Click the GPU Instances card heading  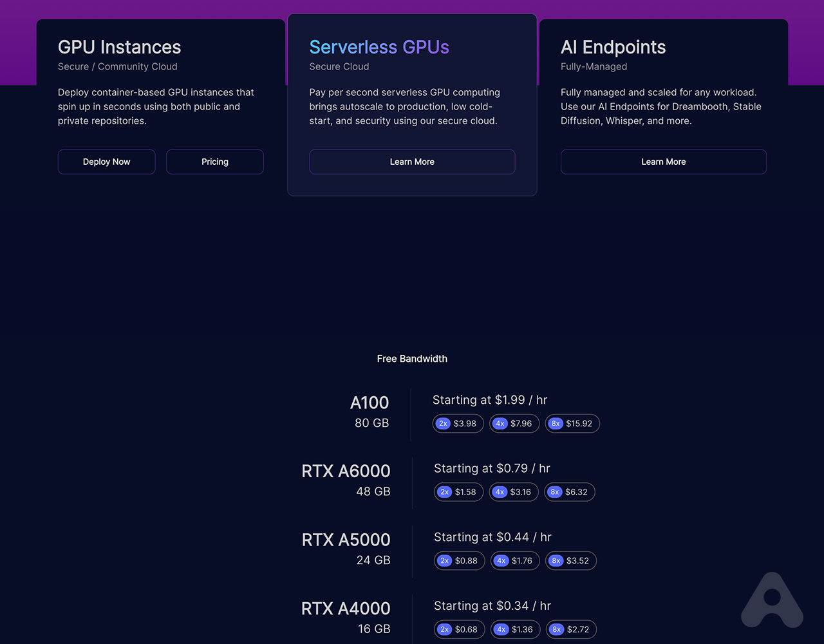coord(119,47)
